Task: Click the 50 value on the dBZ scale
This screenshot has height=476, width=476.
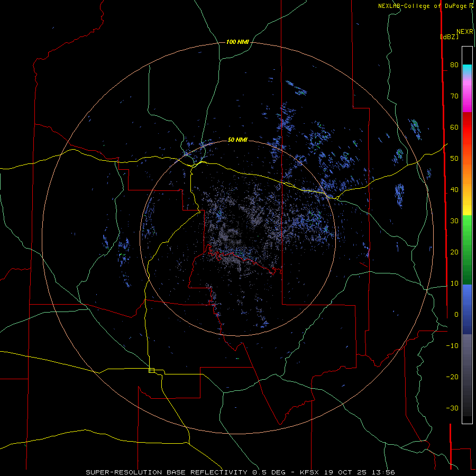Action: coord(454,159)
